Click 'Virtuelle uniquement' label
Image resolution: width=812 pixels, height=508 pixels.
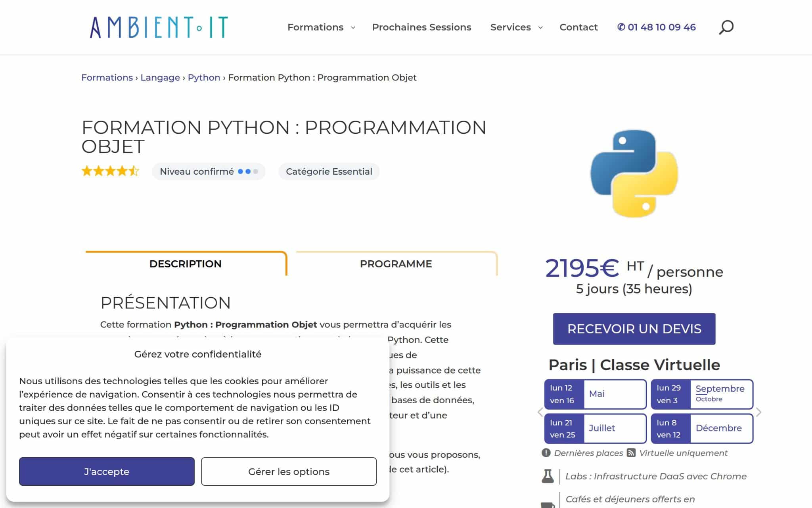(683, 453)
